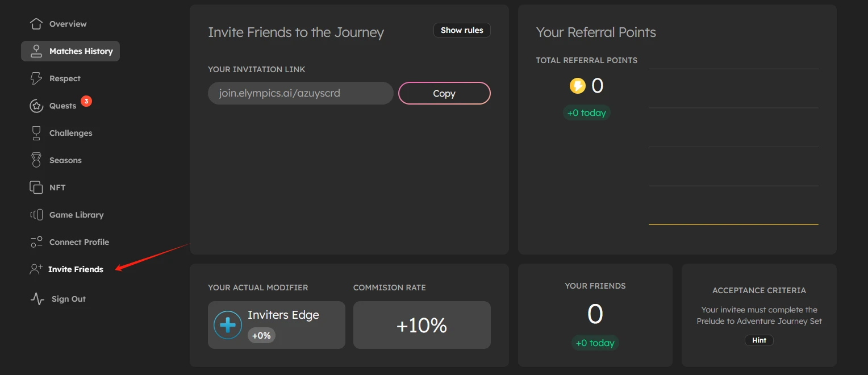Copy the invitation link
The height and width of the screenshot is (375, 868).
point(444,93)
